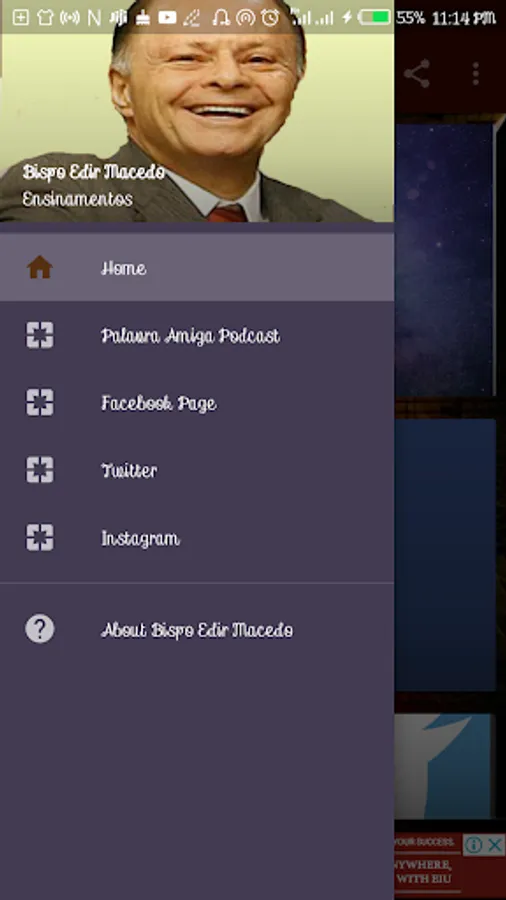506x900 pixels.
Task: Click the icon next to Instagram
Action: coord(40,538)
